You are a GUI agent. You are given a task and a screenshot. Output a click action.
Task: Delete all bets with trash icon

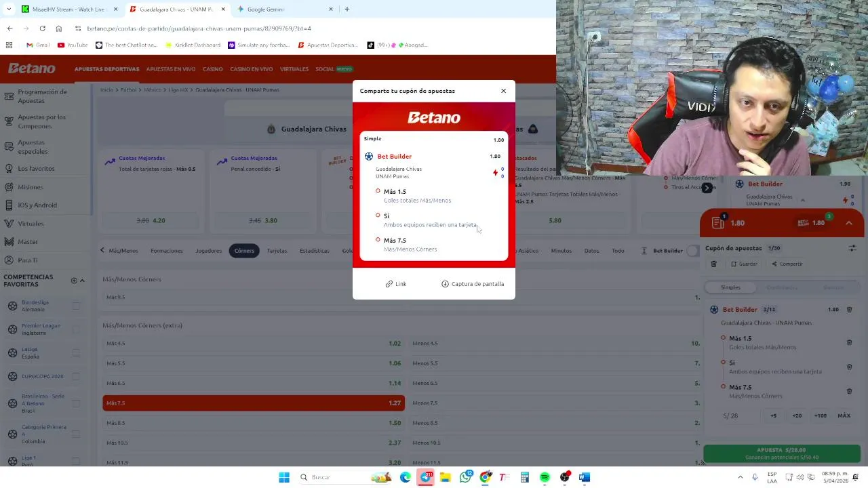713,264
